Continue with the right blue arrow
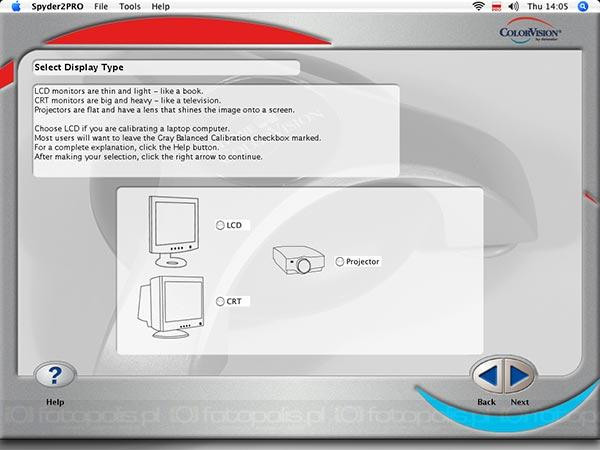The image size is (600, 450). click(x=519, y=376)
